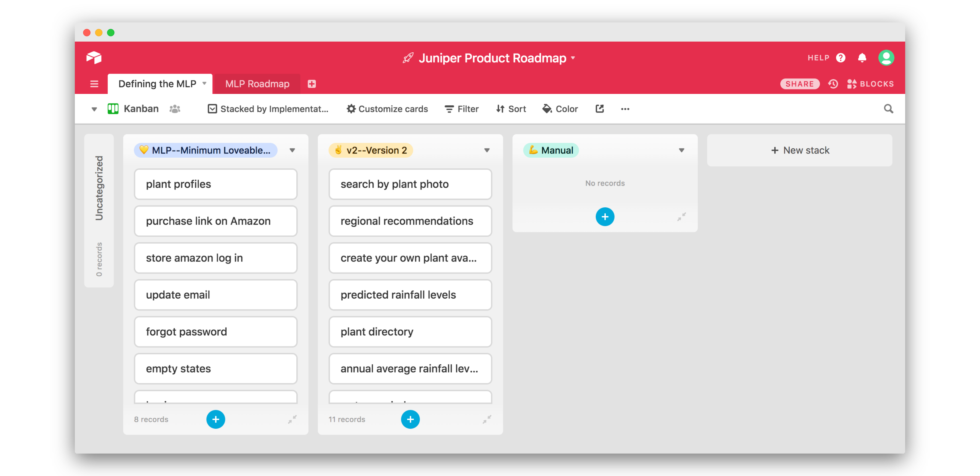Click the Kanban view name
Image resolution: width=980 pixels, height=476 pixels.
pyautogui.click(x=141, y=109)
